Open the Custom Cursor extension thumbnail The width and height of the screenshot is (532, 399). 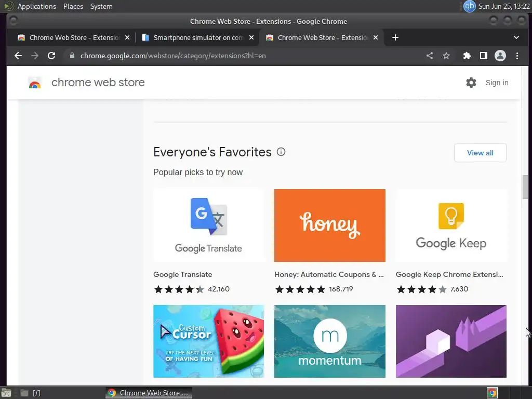pos(209,341)
